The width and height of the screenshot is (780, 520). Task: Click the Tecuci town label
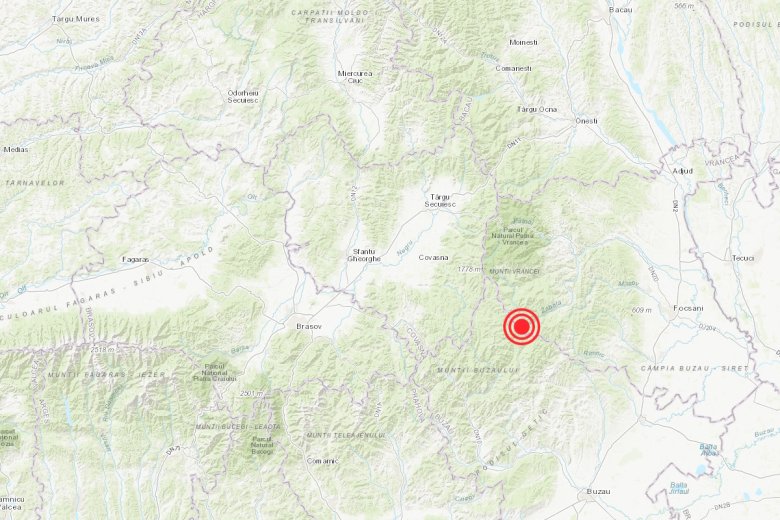743,258
